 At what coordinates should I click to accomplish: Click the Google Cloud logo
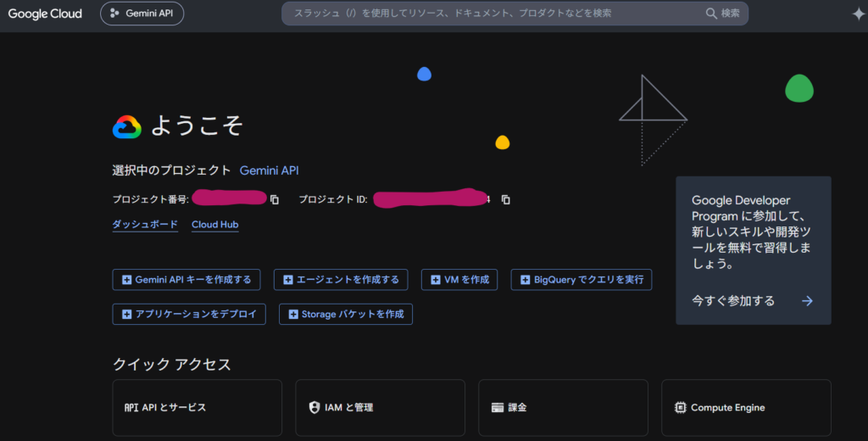pos(45,14)
